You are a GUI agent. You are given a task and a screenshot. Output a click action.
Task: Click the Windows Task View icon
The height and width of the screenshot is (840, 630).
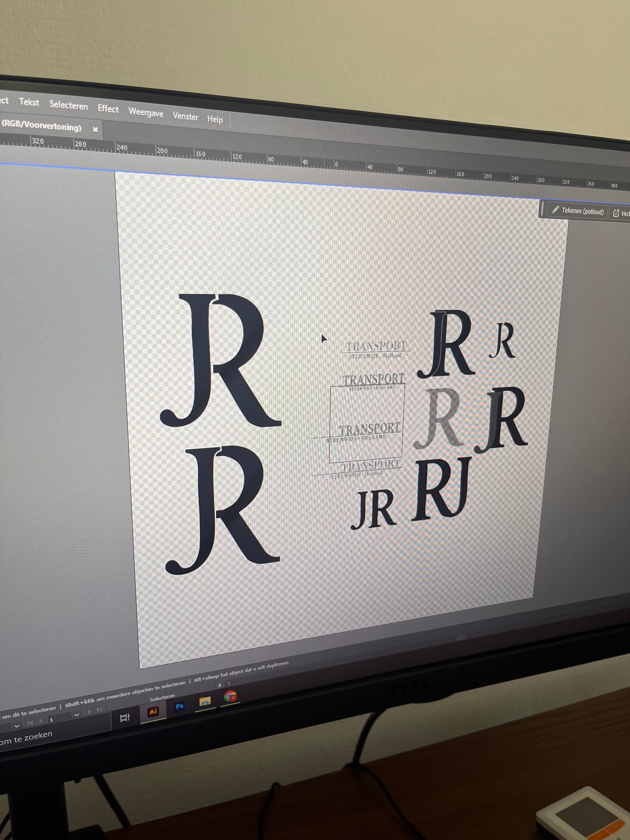tap(125, 717)
